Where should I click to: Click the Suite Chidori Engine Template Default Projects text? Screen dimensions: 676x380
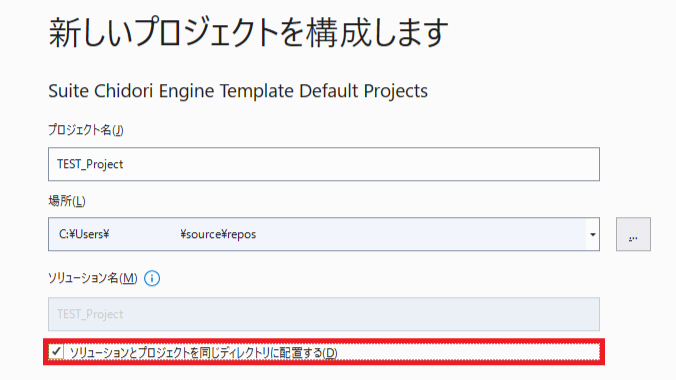coord(238,91)
